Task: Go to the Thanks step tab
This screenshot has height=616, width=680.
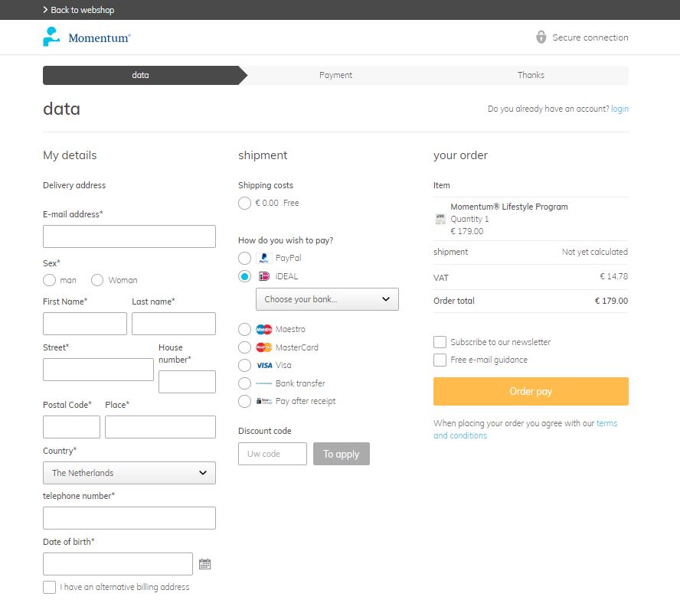Action: (x=531, y=75)
